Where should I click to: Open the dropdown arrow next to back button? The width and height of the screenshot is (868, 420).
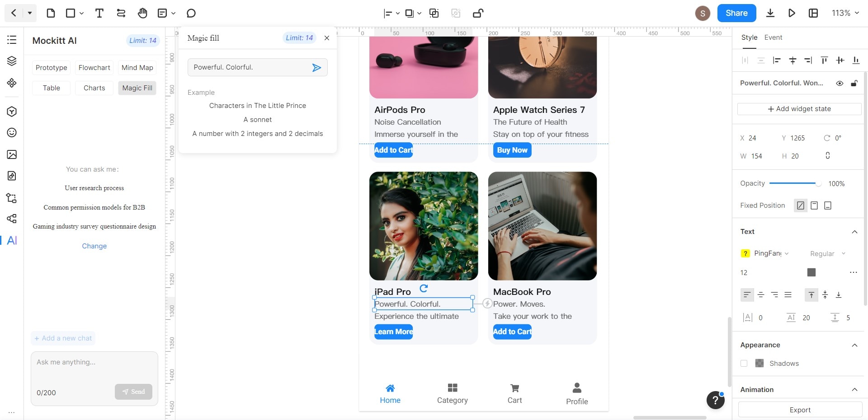pos(30,13)
